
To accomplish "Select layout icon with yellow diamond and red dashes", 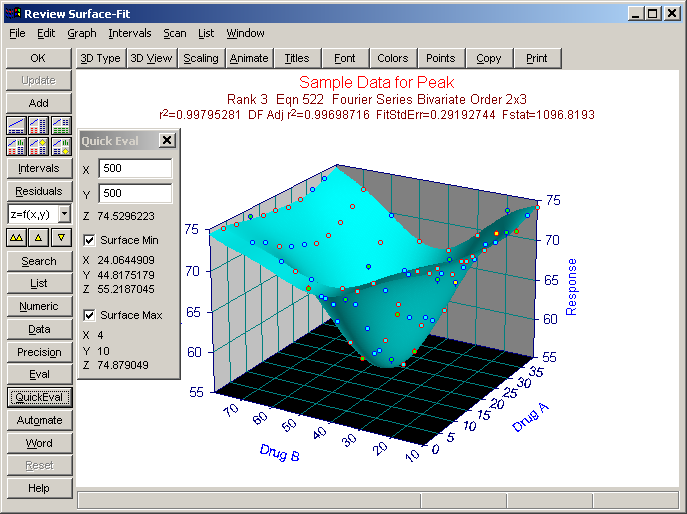I will point(39,147).
